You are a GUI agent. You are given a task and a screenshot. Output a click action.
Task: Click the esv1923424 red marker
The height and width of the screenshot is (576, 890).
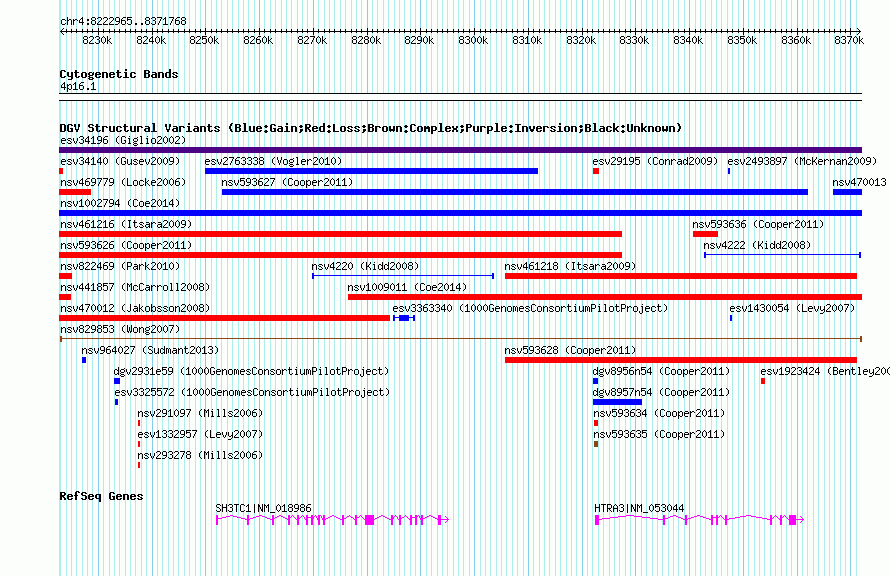tap(763, 381)
